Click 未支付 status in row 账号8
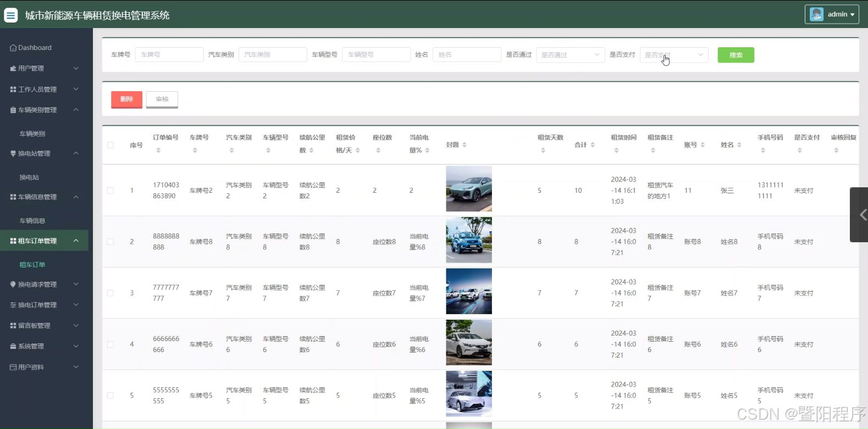The width and height of the screenshot is (868, 429). tap(804, 242)
